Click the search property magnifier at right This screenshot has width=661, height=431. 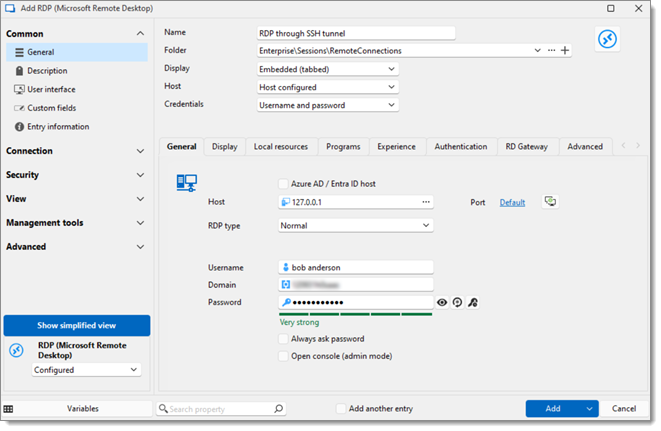click(279, 409)
